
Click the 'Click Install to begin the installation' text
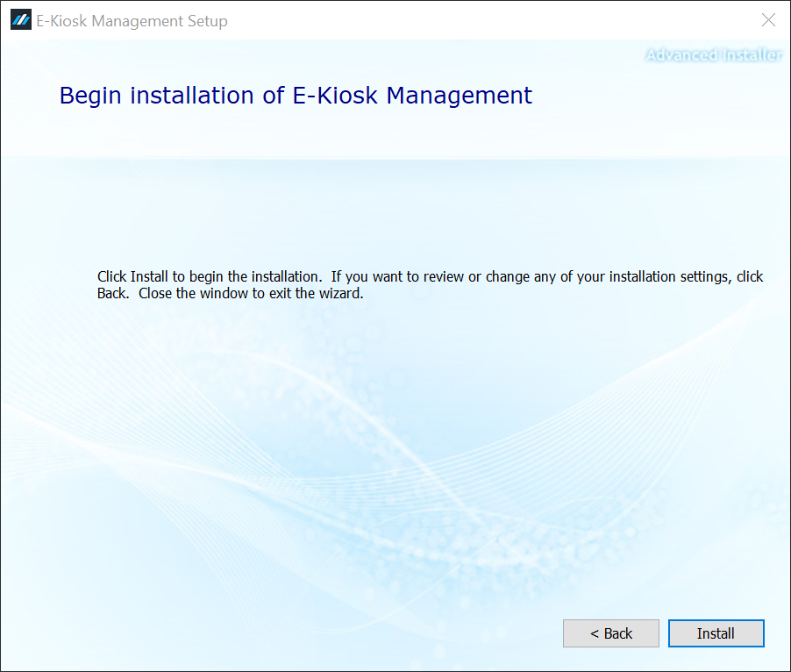(x=210, y=276)
